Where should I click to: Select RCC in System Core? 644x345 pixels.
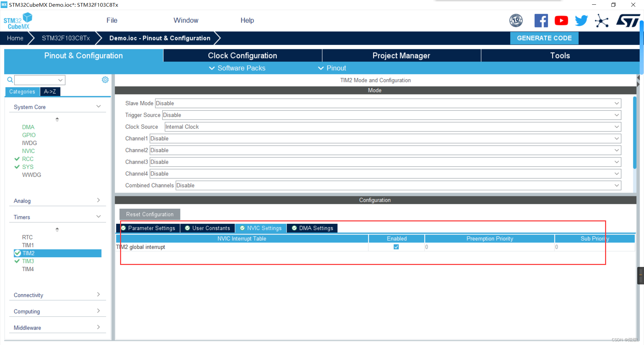(28, 159)
